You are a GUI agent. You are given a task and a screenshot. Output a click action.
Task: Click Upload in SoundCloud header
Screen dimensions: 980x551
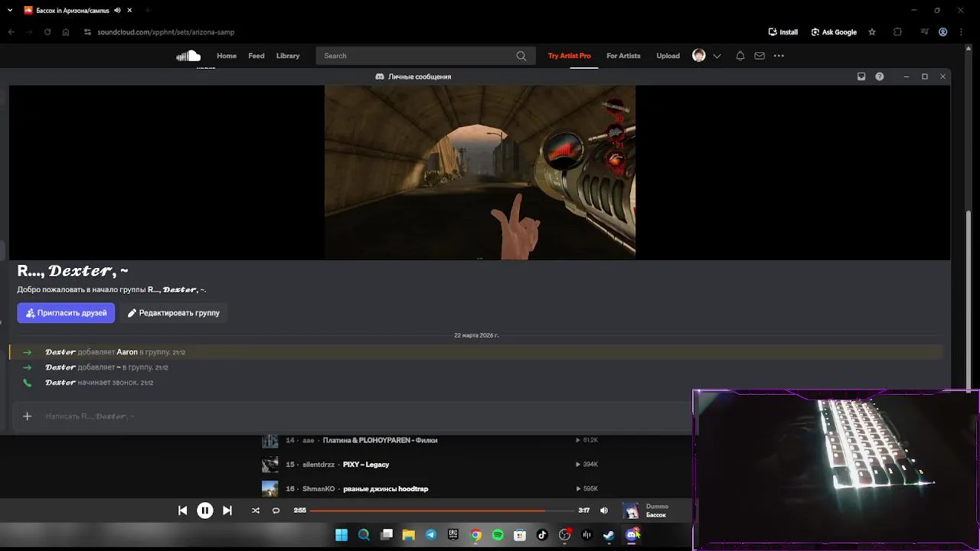click(x=668, y=56)
